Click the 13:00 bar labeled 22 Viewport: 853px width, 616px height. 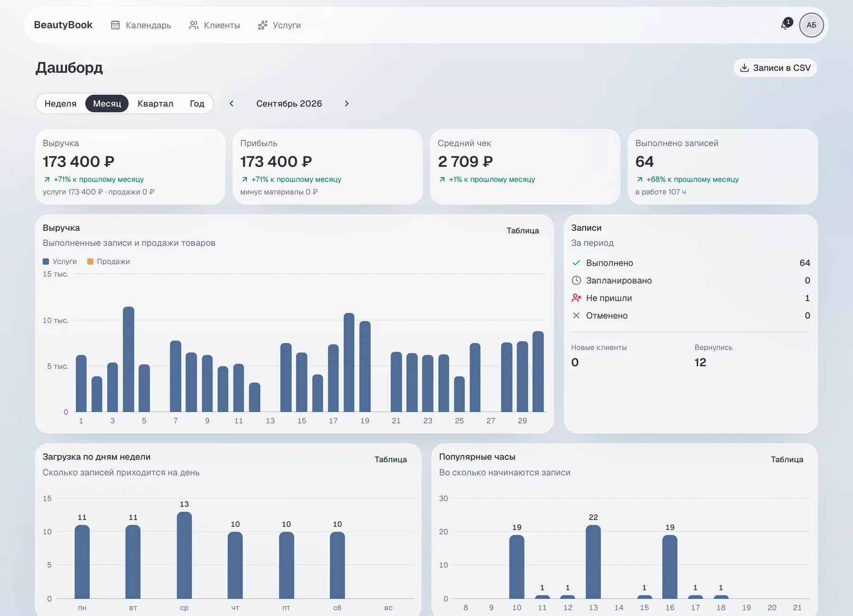click(x=593, y=562)
